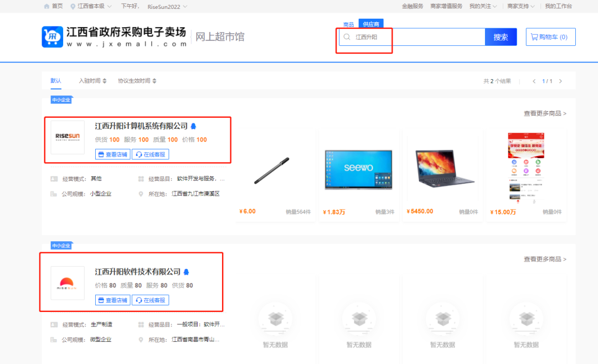
Task: Click the home icon before 首页
Action: tap(45, 6)
